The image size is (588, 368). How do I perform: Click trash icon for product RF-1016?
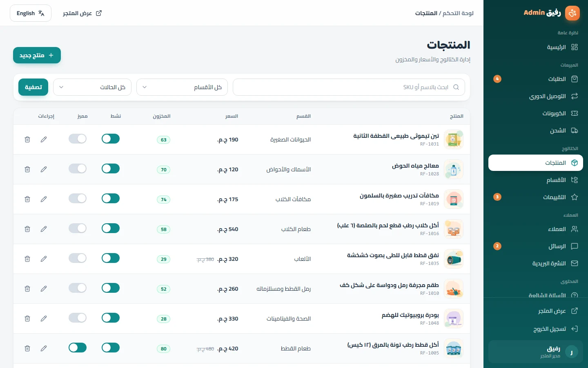coord(27,229)
